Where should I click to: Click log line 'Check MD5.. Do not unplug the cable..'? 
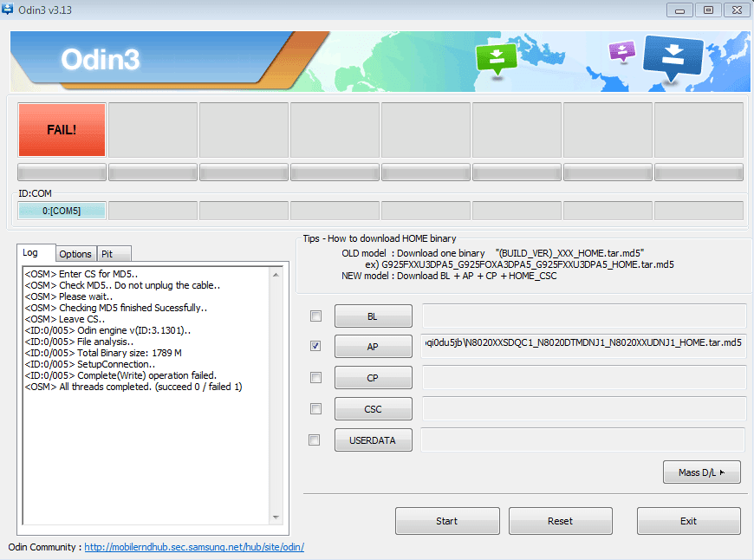[x=122, y=285]
